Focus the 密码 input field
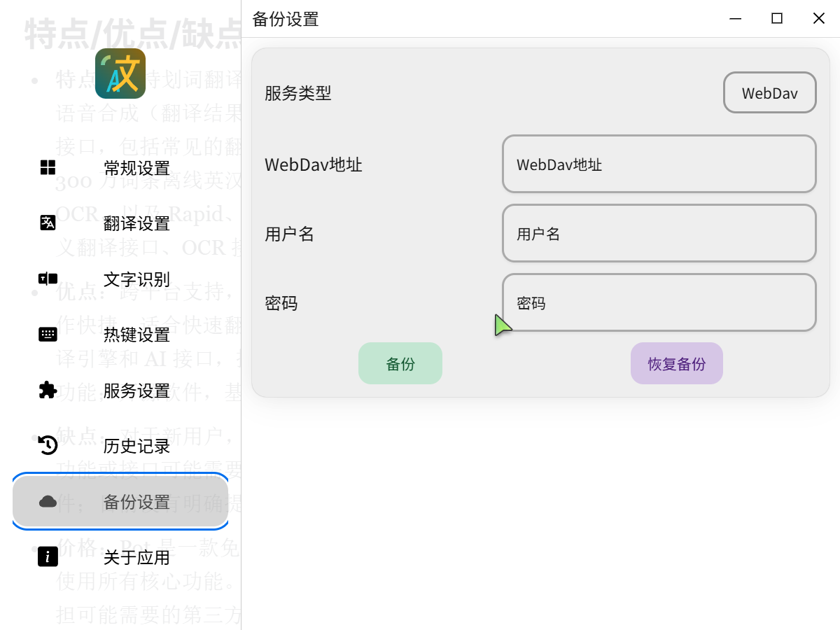The width and height of the screenshot is (840, 630). coord(659,302)
